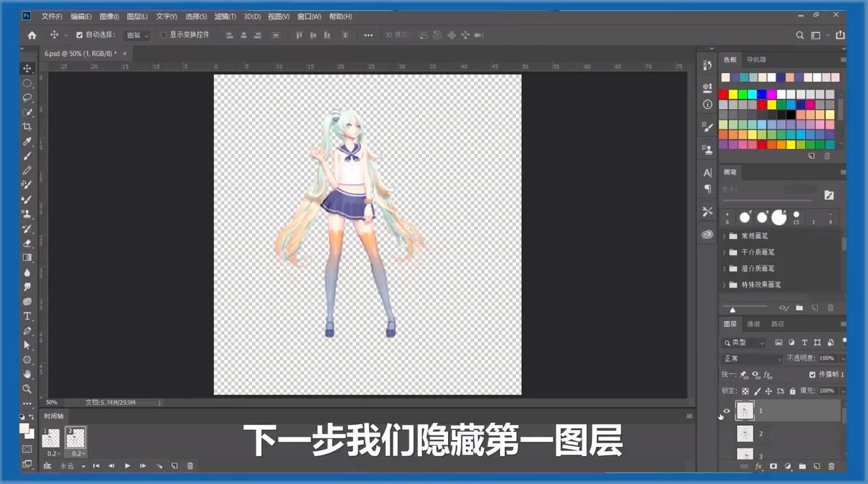868x484 pixels.
Task: Adjust the brush size slider
Action: [x=767, y=200]
